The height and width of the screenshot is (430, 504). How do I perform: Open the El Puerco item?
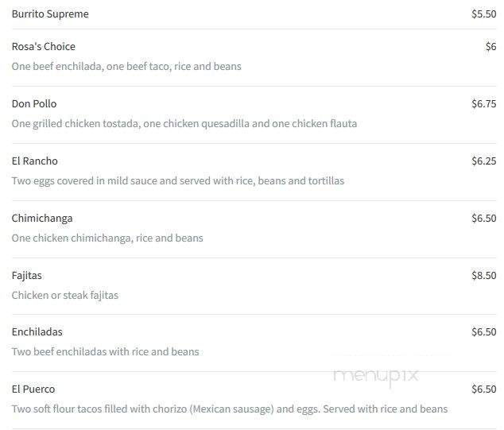point(33,389)
